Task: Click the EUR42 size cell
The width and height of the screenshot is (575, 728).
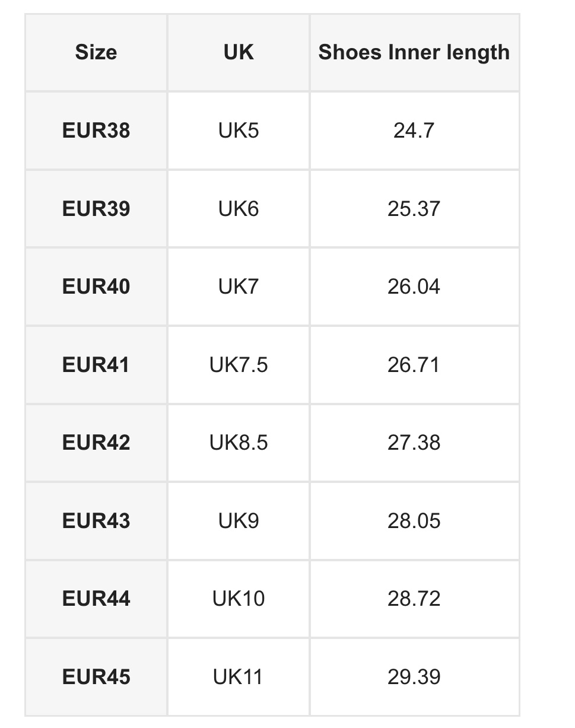Action: point(96,443)
